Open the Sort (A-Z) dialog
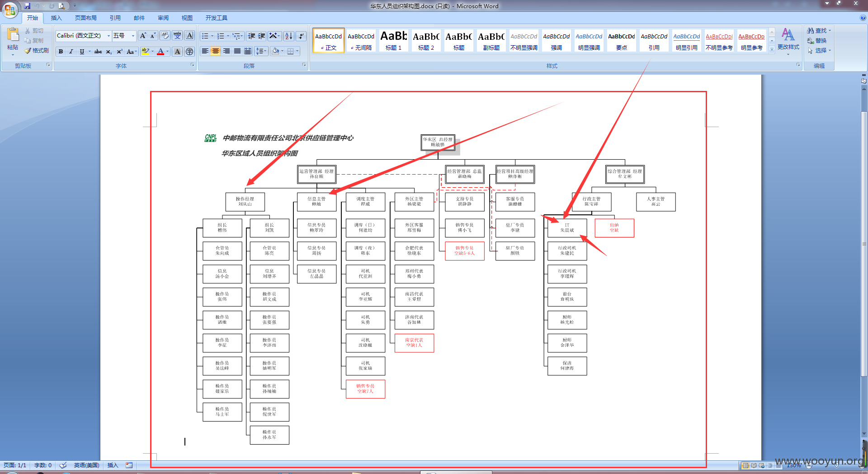The height and width of the screenshot is (474, 868). click(x=289, y=36)
